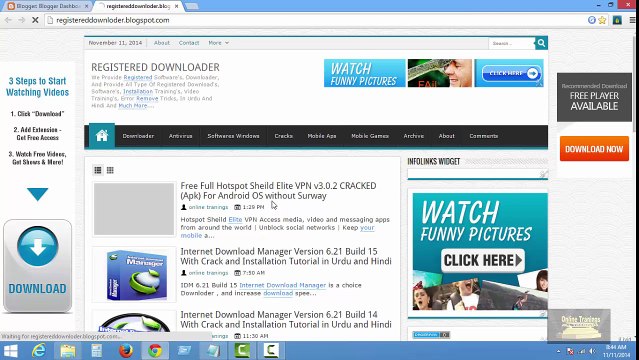Stop page loading with the X button

point(35,20)
